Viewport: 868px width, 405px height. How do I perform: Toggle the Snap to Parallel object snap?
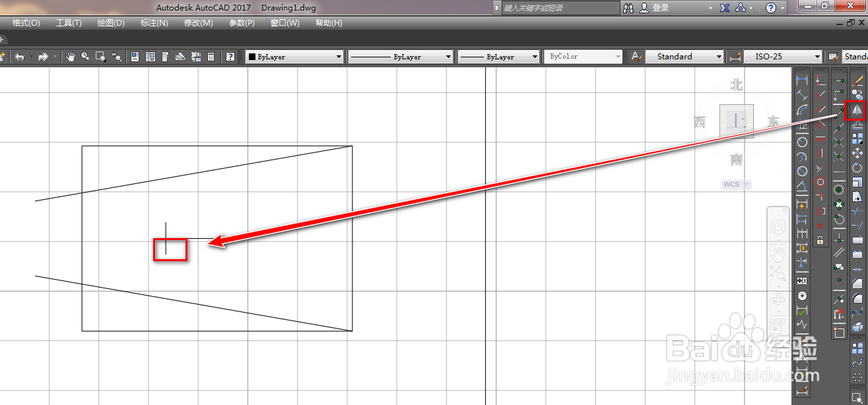[x=839, y=251]
